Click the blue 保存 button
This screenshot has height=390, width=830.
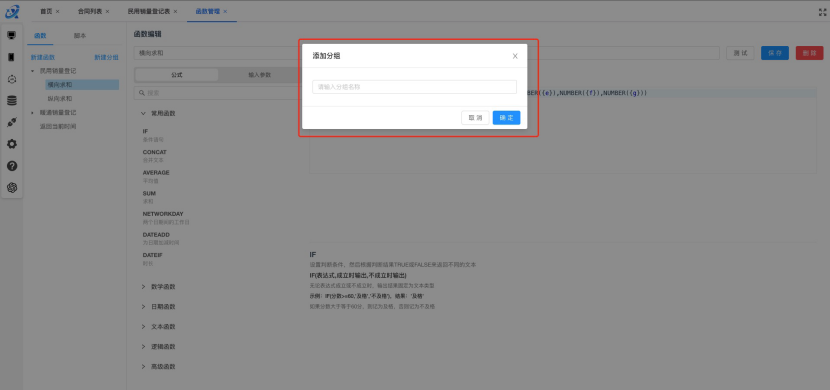[775, 53]
